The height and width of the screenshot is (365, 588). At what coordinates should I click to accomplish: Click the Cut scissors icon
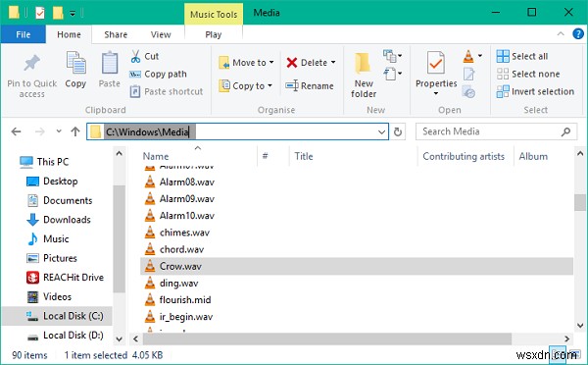[135, 56]
